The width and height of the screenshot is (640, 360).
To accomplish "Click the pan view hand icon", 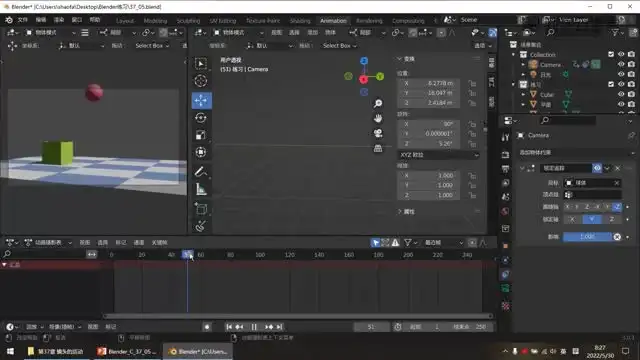I will click(378, 118).
